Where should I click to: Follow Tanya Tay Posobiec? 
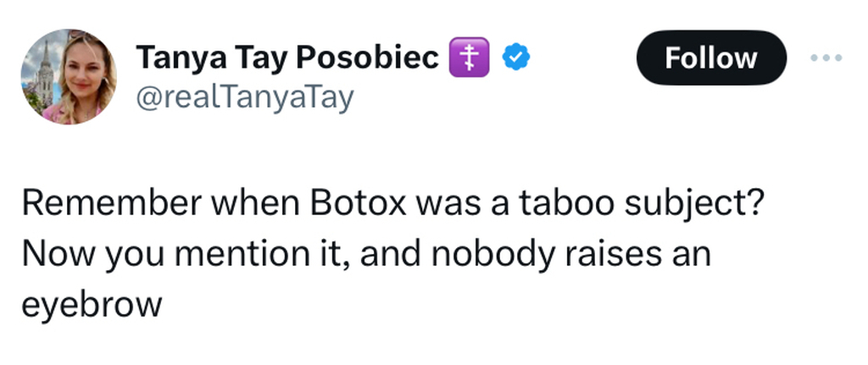coord(711,58)
